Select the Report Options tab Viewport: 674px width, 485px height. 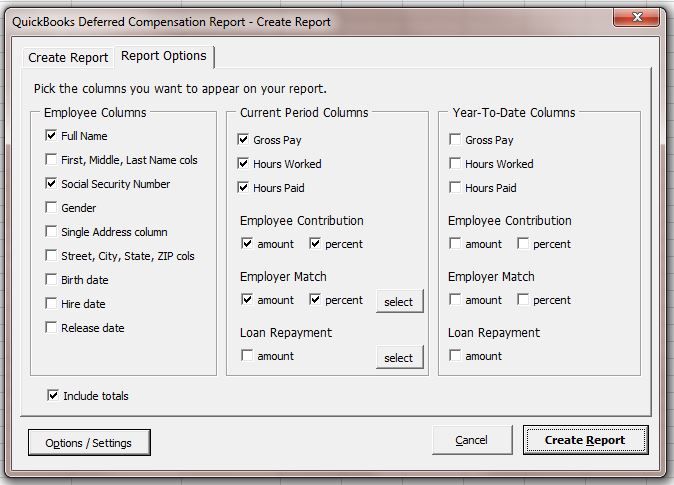coord(164,57)
